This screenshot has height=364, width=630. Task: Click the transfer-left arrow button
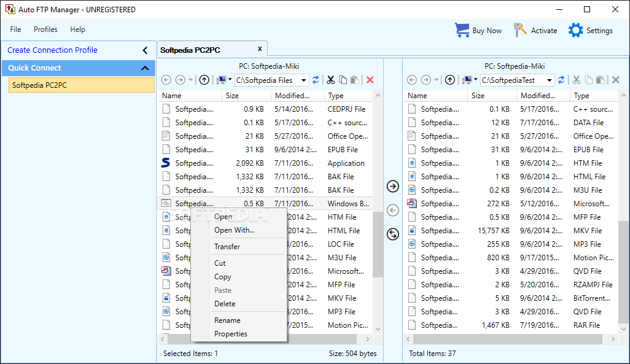pyautogui.click(x=392, y=210)
